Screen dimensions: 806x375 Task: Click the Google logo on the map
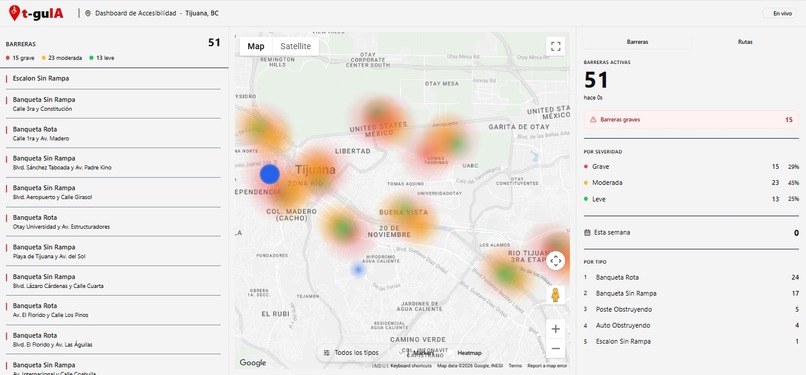point(253,363)
